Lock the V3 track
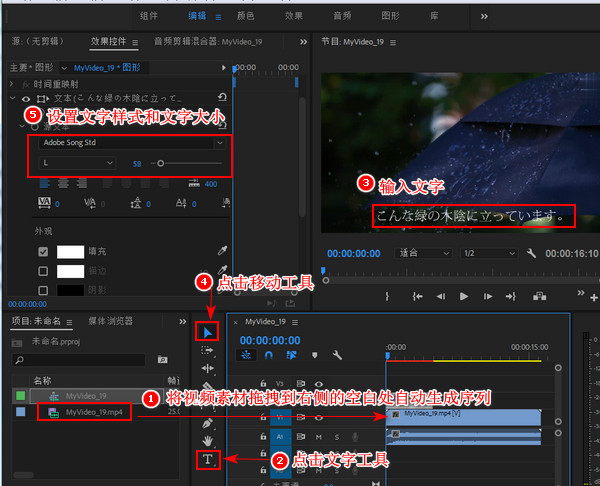The image size is (600, 486). click(x=263, y=383)
